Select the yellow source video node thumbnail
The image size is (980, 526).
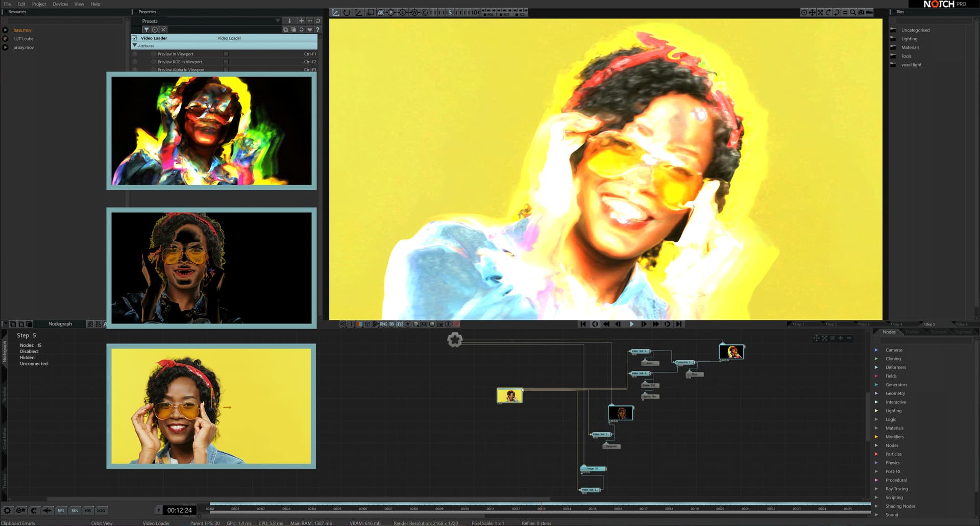(509, 395)
